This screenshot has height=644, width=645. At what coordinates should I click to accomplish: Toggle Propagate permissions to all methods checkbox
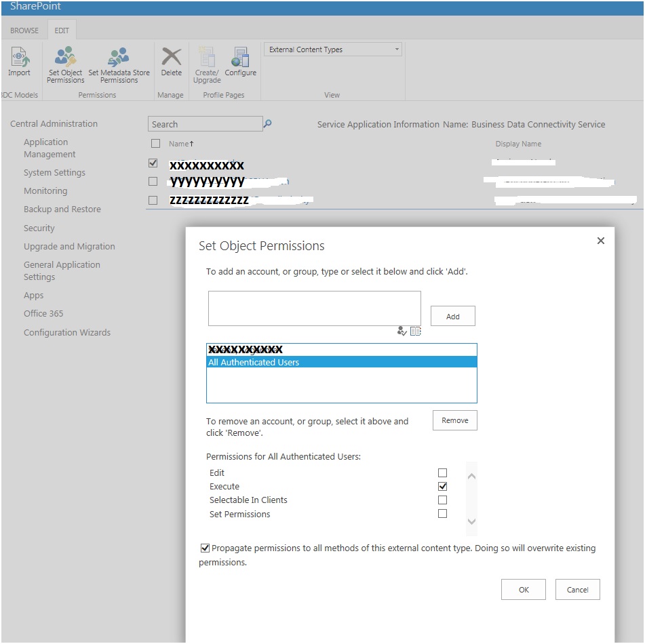click(x=205, y=548)
